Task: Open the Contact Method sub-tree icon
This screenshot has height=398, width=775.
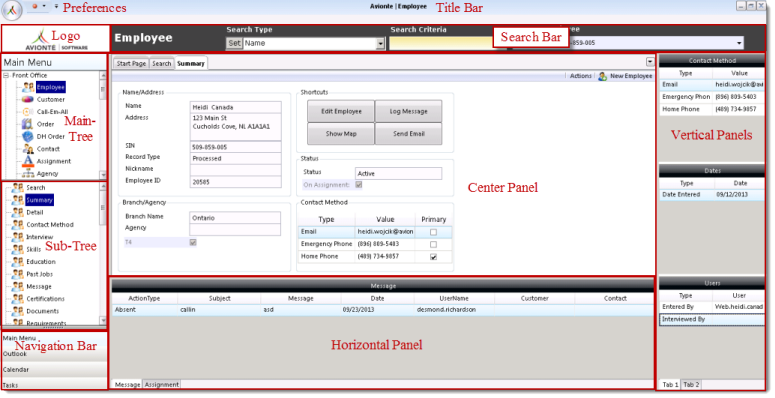Action: [18, 224]
